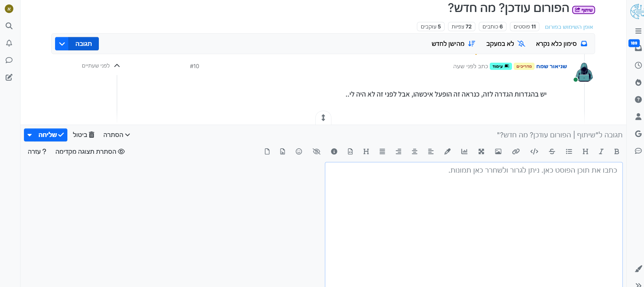Open dropdown caret on the שליחה button
Viewport: 644px width, 287px height.
(x=30, y=135)
